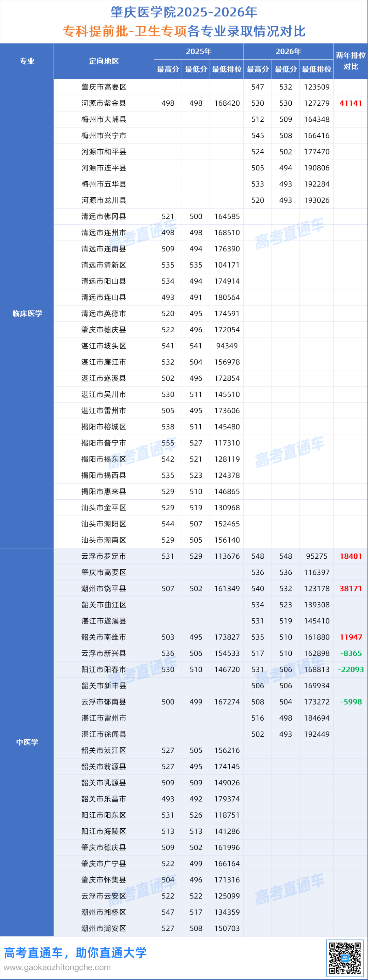The image size is (368, 980).
Task: Click the red 11947 rank change
Action: pos(351,637)
